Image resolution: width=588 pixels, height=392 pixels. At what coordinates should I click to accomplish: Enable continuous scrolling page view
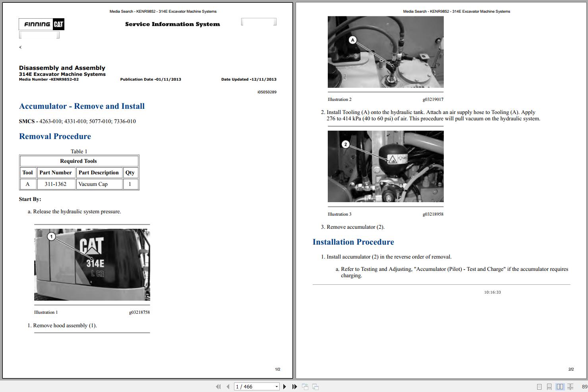[x=549, y=386]
